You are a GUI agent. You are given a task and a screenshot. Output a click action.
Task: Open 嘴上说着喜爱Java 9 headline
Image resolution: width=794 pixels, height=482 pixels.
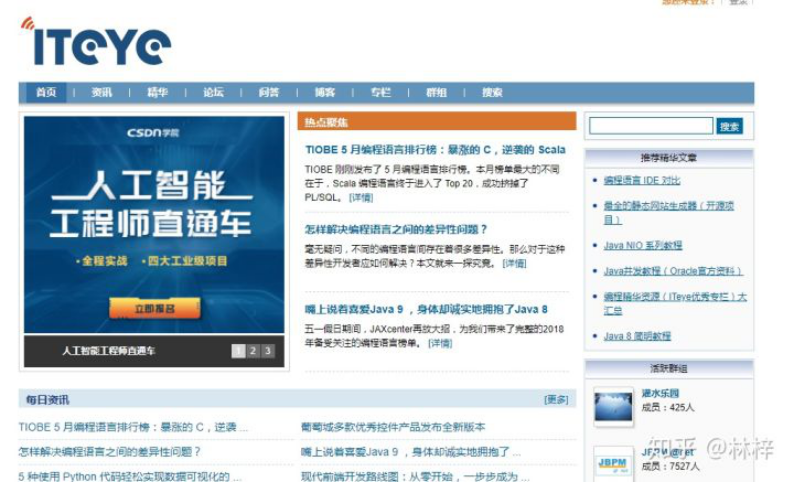point(426,309)
